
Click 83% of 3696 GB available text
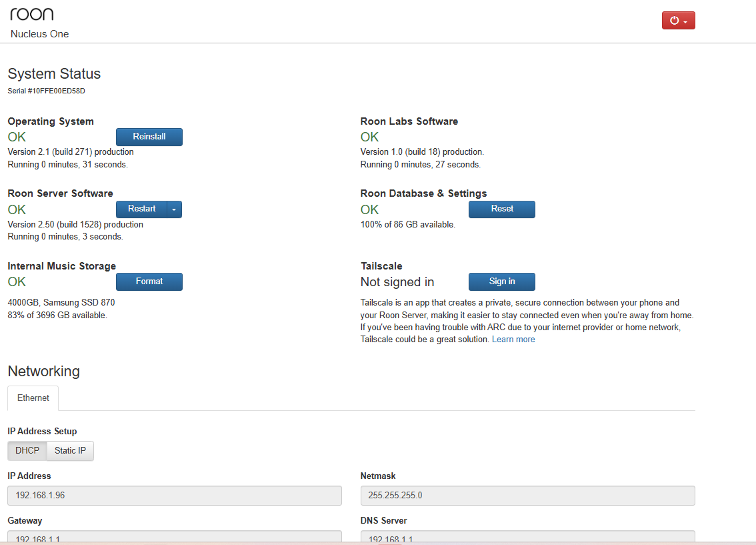pos(57,316)
